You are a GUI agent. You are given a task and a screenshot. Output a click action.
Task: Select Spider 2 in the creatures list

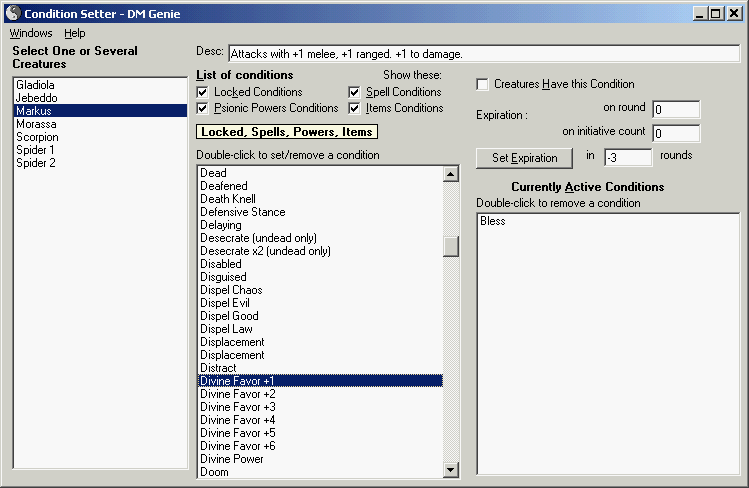pyautogui.click(x=36, y=163)
